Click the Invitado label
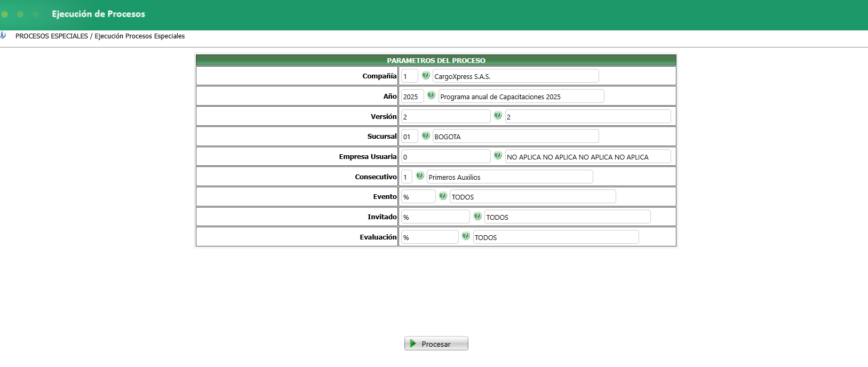This screenshot has width=868, height=367. pos(382,217)
